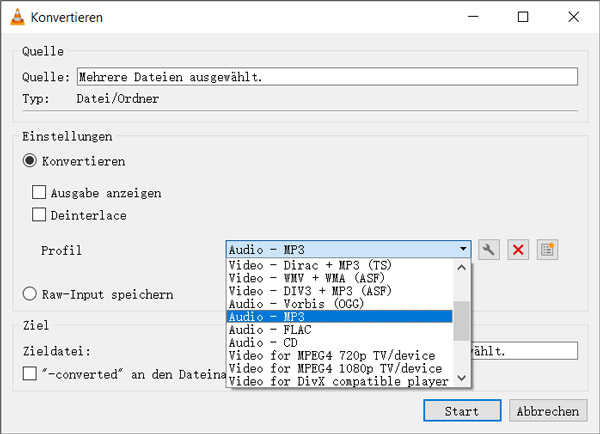This screenshot has height=434, width=600.
Task: Check the "-converted" filename suffix option
Action: click(30, 374)
